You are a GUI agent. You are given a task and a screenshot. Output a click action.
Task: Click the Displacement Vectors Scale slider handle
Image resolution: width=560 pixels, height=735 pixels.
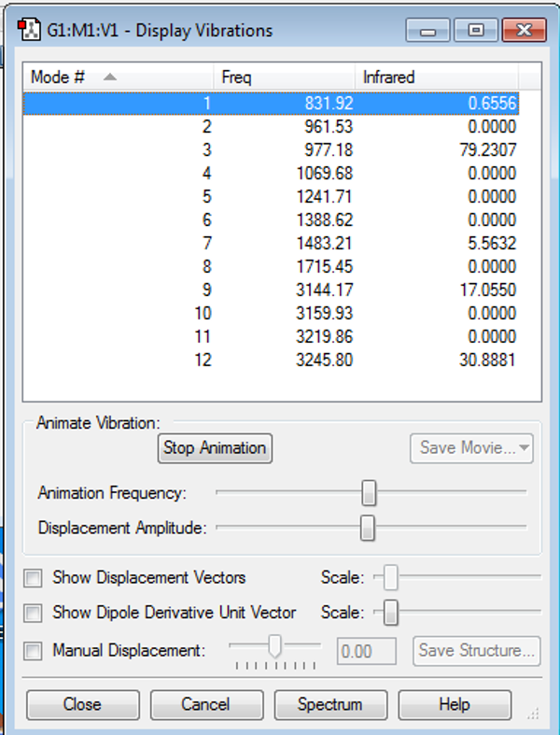pos(390,577)
